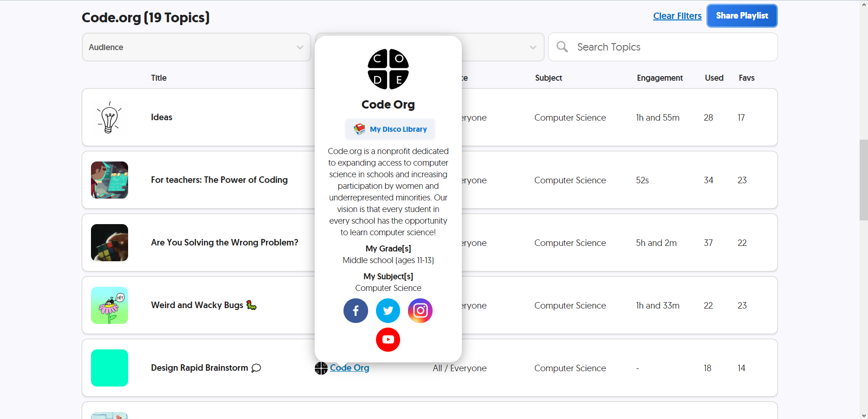868x419 pixels.
Task: Click Computer Science in the Ideas row
Action: tap(570, 118)
